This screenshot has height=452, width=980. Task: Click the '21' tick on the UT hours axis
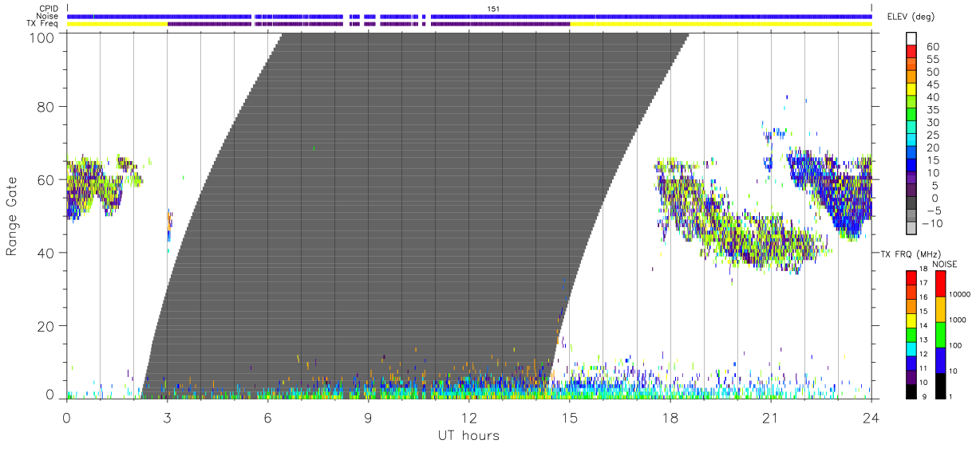[771, 417]
